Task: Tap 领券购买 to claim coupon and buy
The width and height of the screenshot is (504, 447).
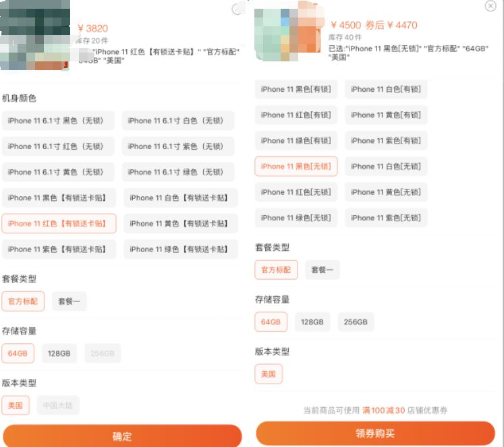Action: (375, 434)
